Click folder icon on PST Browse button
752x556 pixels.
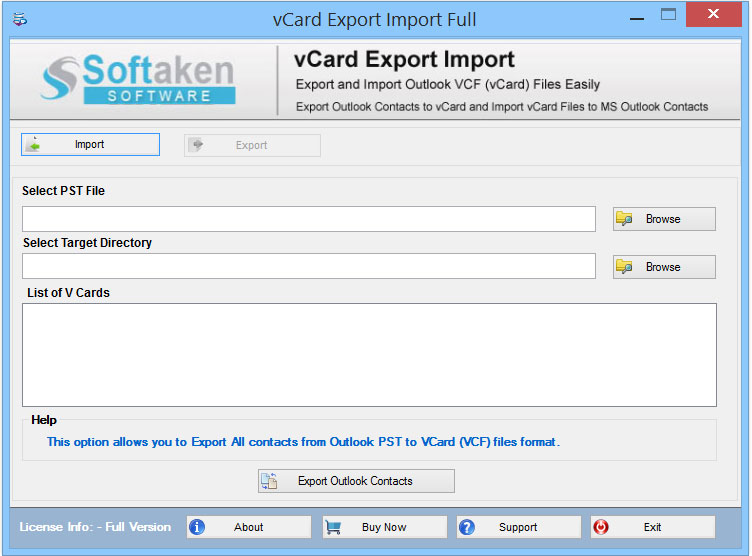click(624, 219)
